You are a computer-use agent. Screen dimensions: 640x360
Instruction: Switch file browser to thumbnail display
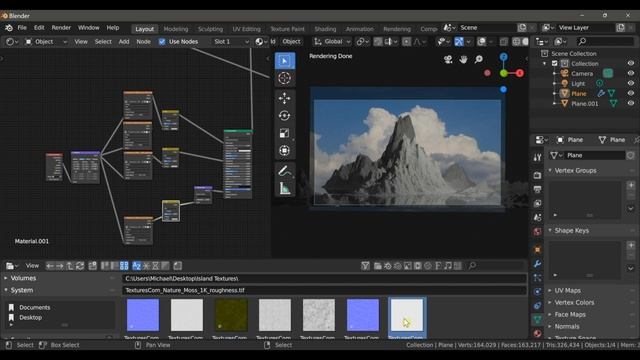[124, 266]
